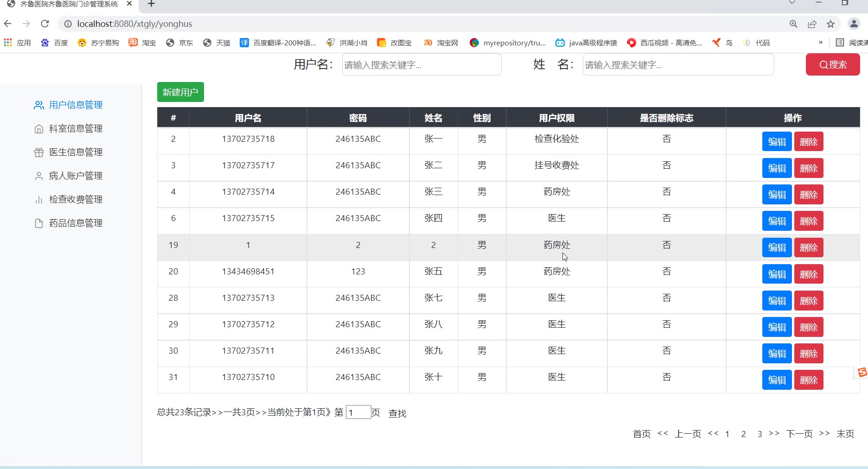
Task: Open 科室信息管理 in the sidebar
Action: coord(76,129)
